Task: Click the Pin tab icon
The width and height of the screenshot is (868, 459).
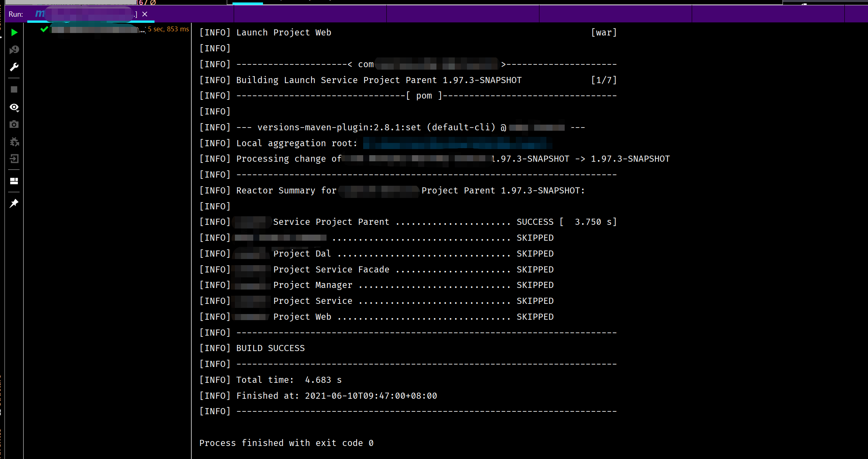Action: (14, 203)
